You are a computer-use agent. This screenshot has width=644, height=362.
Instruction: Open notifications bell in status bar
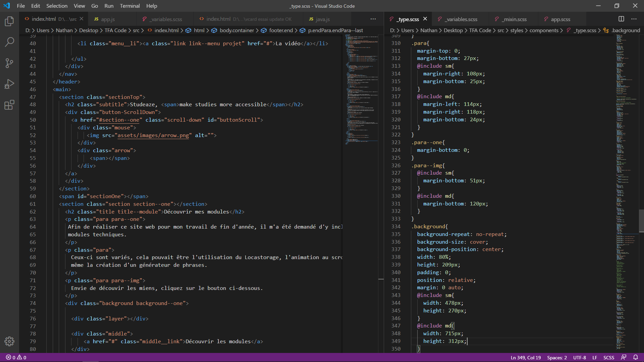635,357
